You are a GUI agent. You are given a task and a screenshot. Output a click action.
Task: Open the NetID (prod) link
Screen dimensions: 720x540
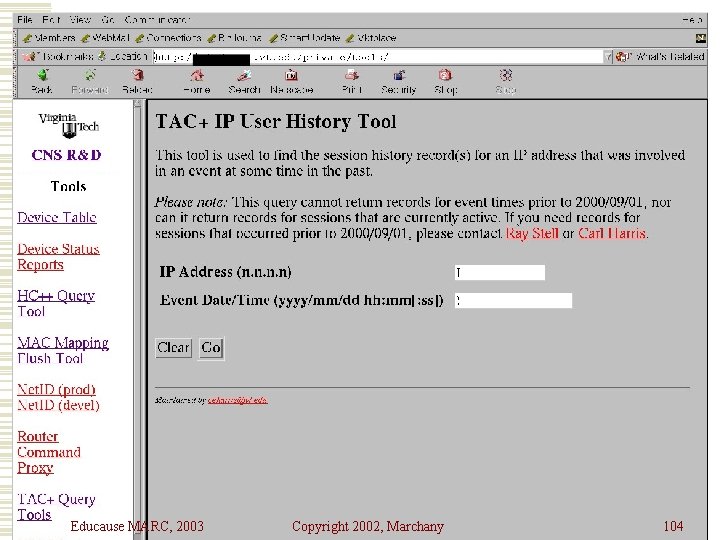pyautogui.click(x=56, y=389)
